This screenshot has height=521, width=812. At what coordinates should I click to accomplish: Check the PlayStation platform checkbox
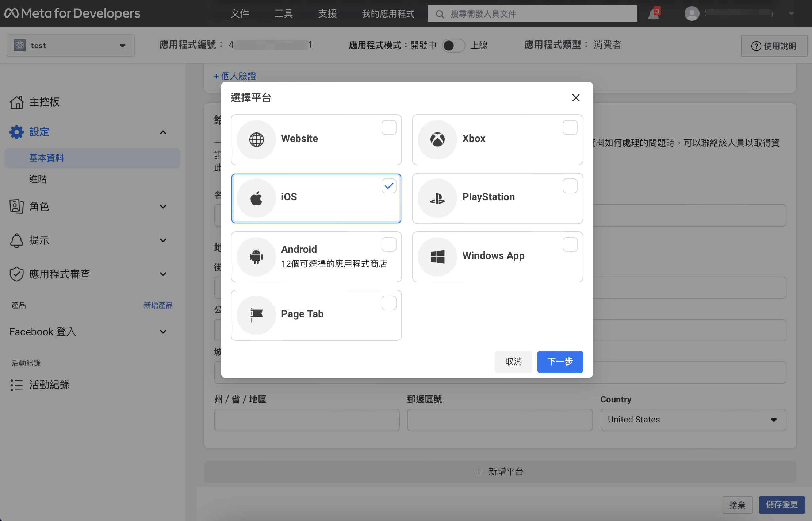pos(570,186)
